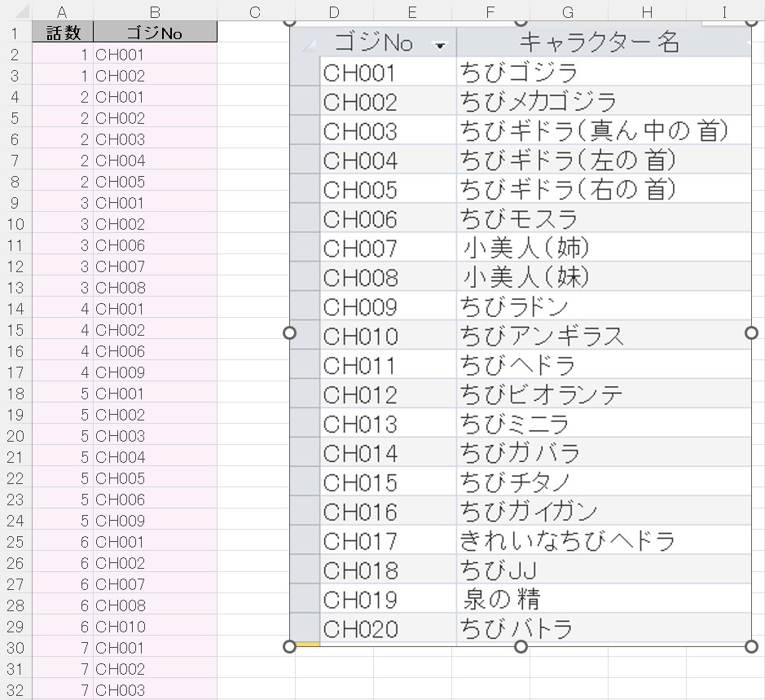Click the bottom-right corner handle of the picture
The width and height of the screenshot is (765, 700).
pyautogui.click(x=751, y=647)
